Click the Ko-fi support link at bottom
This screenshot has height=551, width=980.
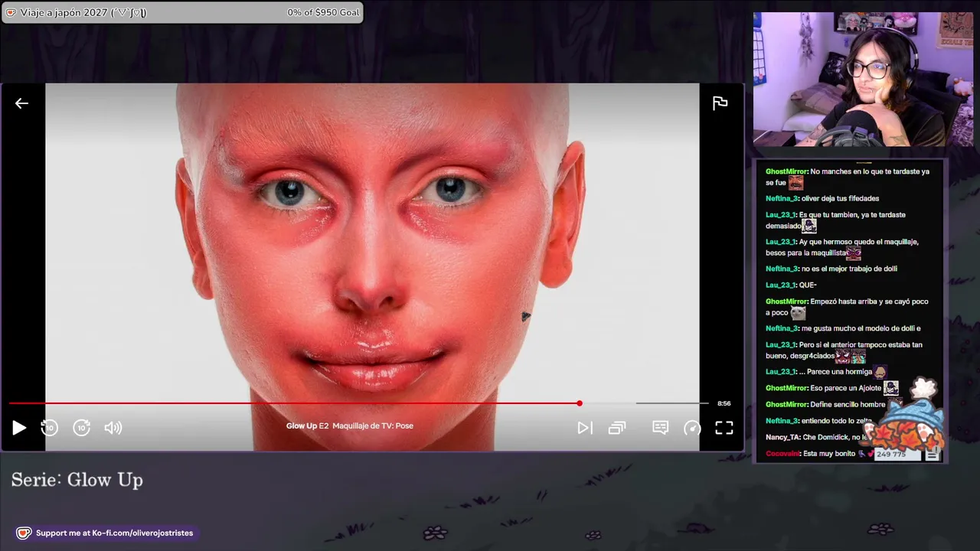click(107, 533)
